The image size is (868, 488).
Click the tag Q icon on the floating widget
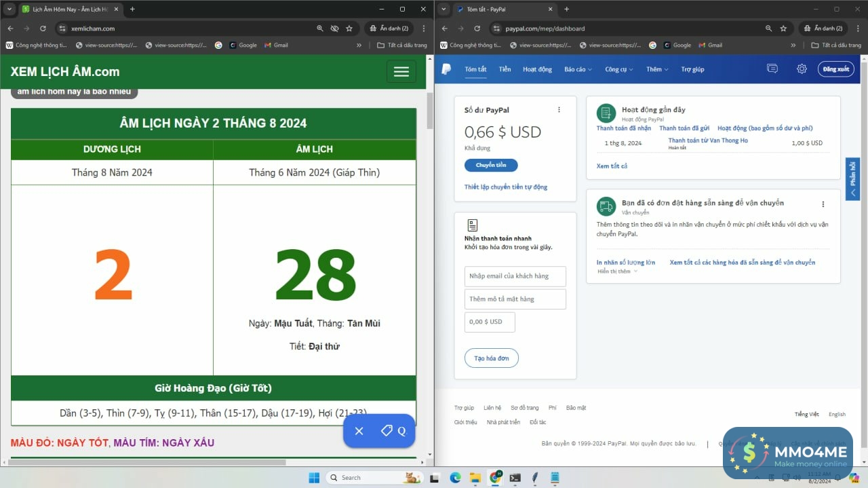click(393, 431)
